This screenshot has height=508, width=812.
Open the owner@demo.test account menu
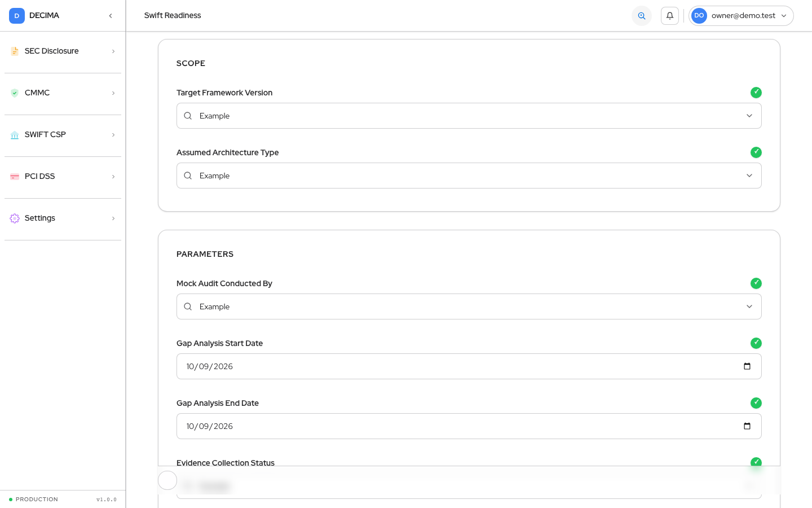point(741,16)
